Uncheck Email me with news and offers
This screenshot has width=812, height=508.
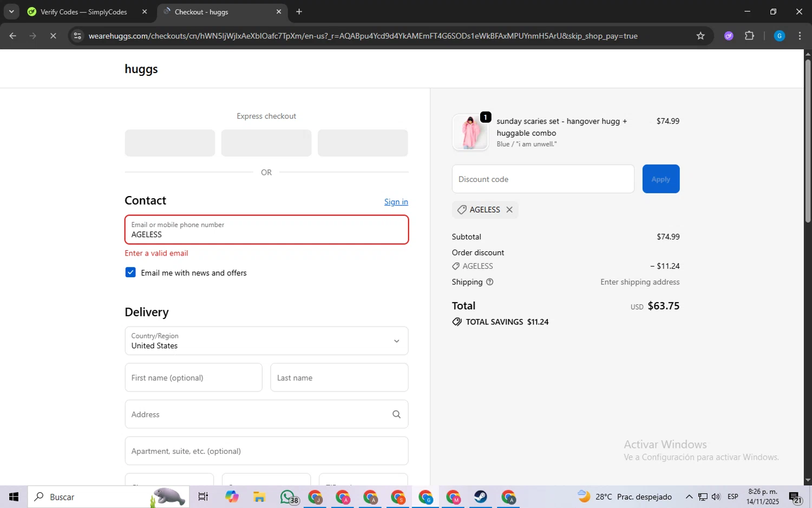tap(130, 272)
